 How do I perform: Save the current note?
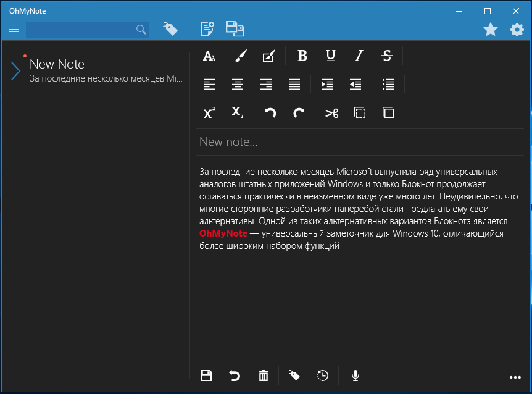(206, 375)
